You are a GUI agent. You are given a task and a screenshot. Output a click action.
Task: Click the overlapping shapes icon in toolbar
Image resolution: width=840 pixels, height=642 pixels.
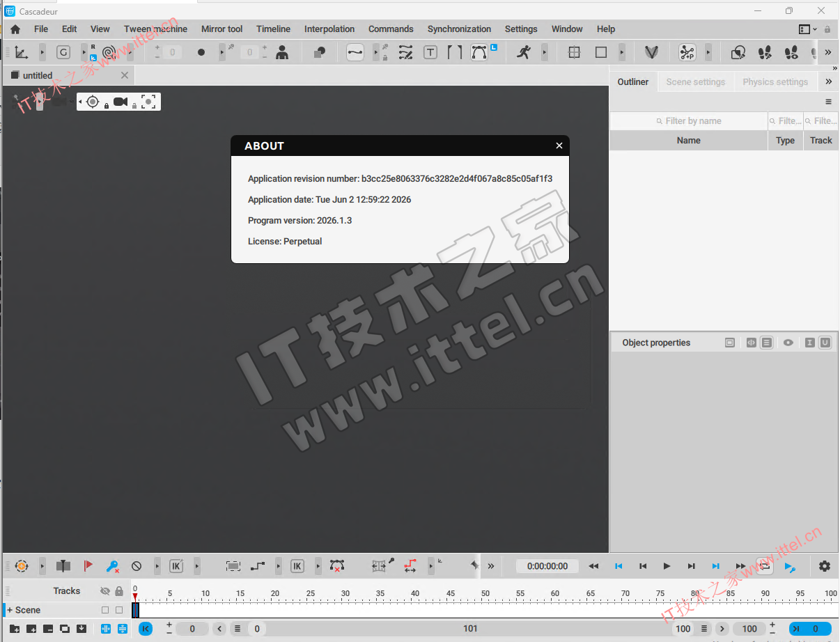pyautogui.click(x=320, y=52)
